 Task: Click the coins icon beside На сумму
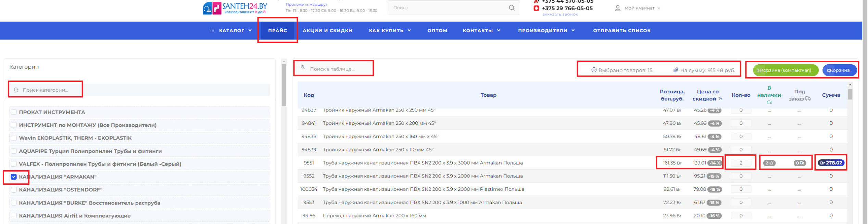click(676, 70)
